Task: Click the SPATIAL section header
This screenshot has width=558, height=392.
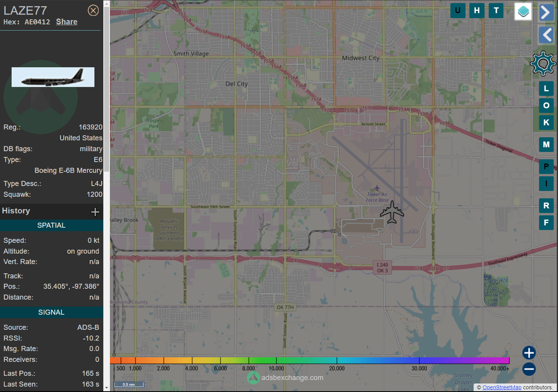Action: click(x=51, y=225)
